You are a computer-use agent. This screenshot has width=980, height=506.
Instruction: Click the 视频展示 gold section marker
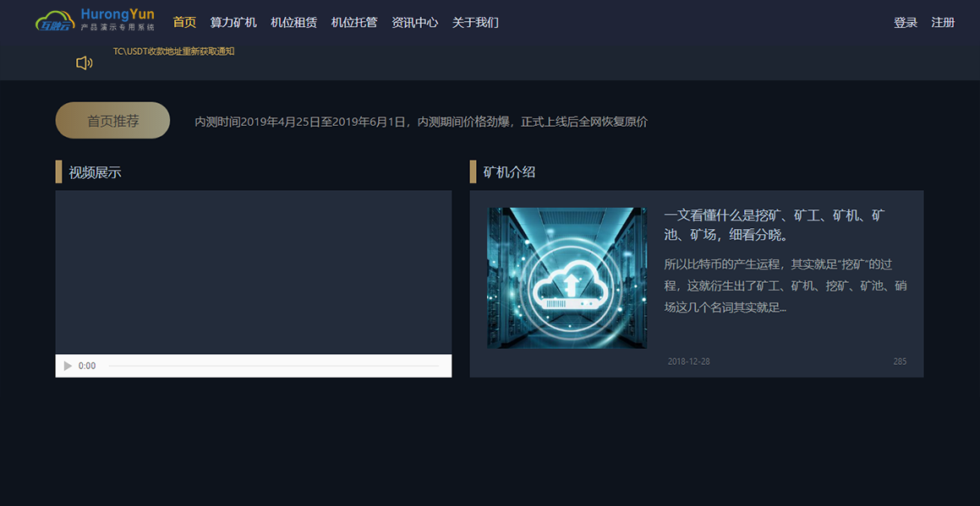click(58, 171)
